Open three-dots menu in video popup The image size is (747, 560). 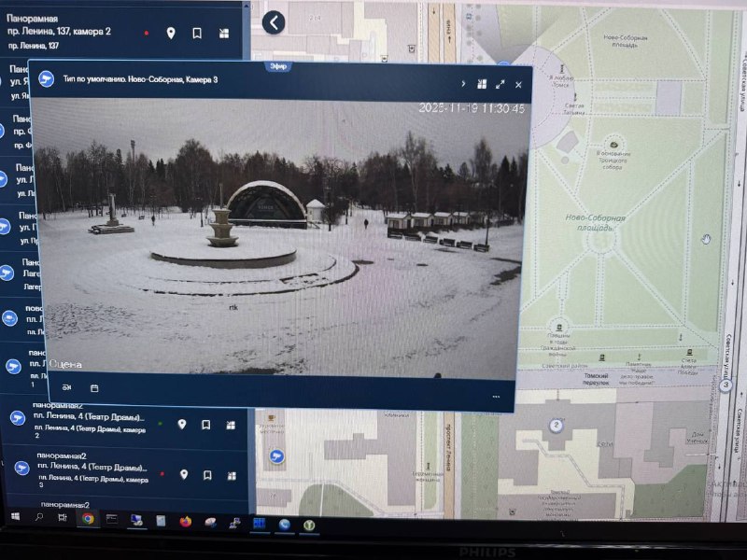tap(497, 397)
